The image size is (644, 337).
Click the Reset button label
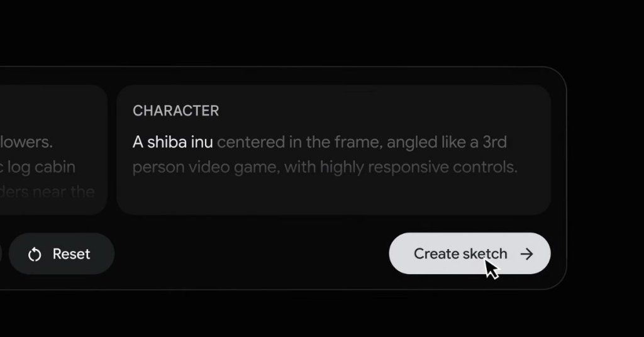point(71,254)
